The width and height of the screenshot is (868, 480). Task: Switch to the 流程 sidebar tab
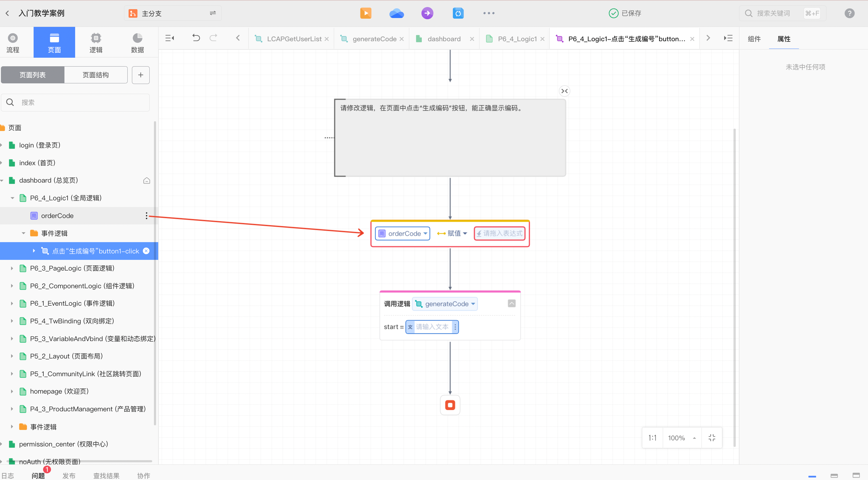coord(13,43)
